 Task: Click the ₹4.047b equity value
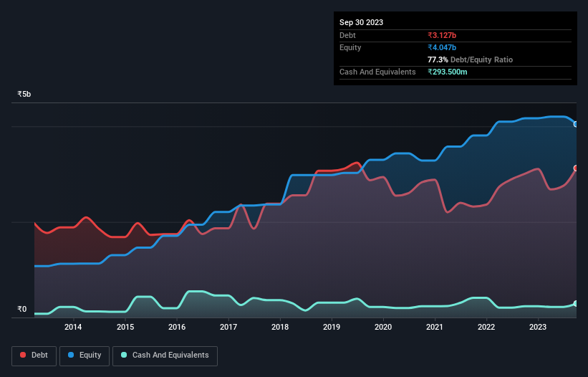click(442, 47)
